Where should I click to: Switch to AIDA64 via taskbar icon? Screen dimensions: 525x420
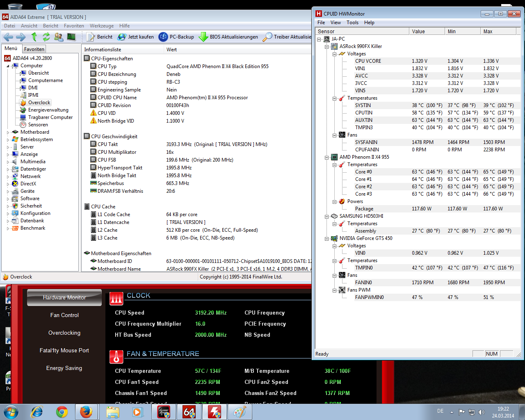(189, 412)
